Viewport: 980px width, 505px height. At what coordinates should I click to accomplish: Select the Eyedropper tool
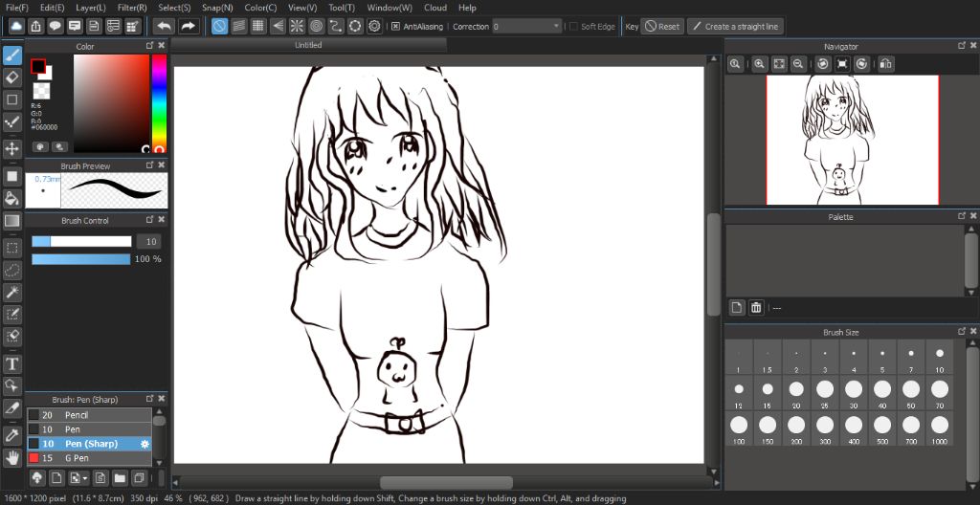(11, 435)
